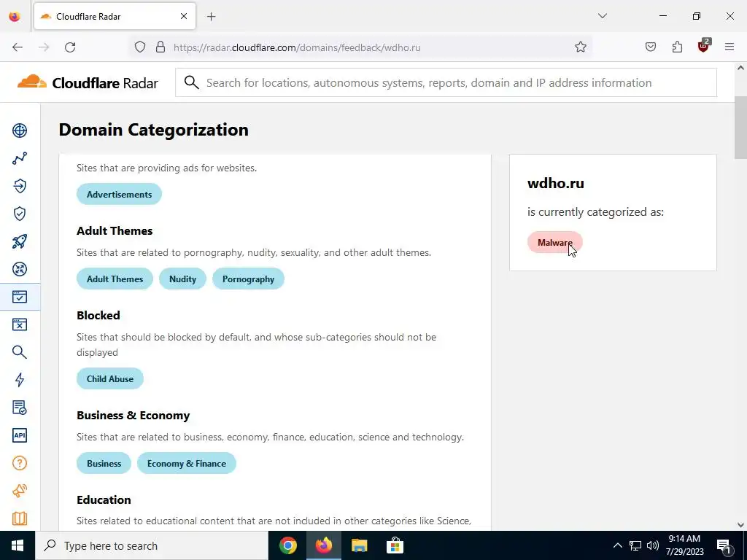This screenshot has height=560, width=747.
Task: Reload the page with the refresh icon
Action: 70,47
